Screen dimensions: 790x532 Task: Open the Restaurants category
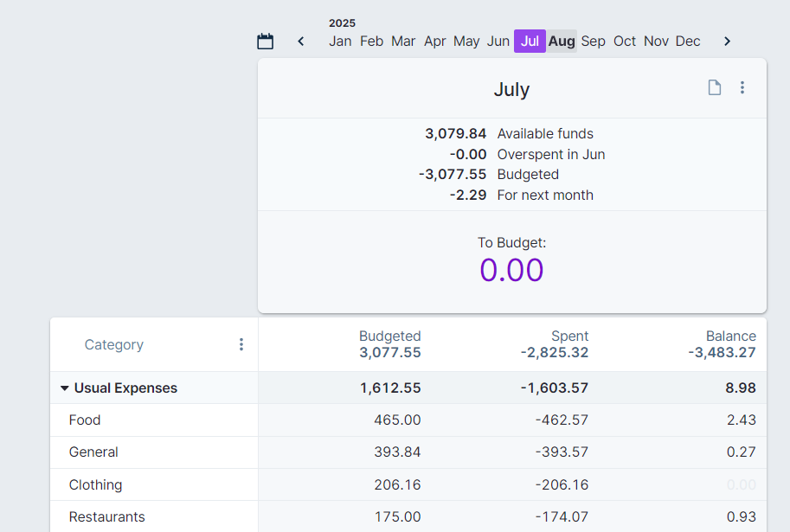point(106,516)
